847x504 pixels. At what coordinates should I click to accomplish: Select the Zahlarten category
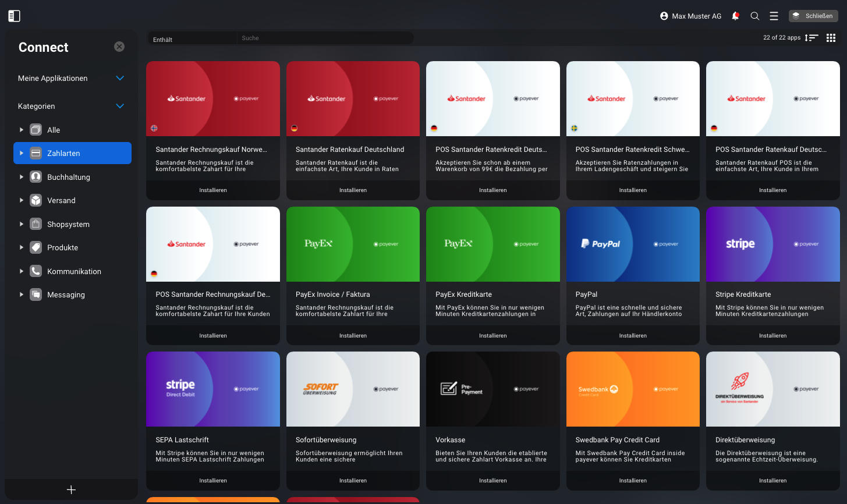(72, 153)
